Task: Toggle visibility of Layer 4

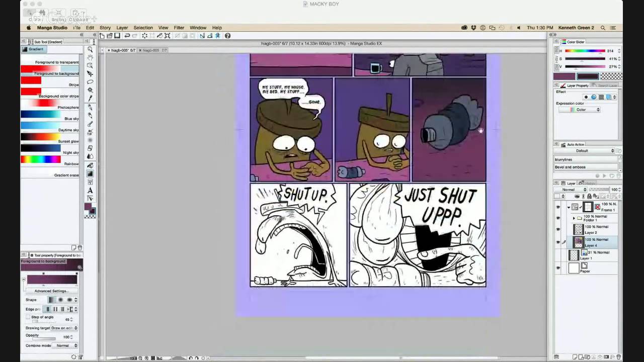Action: click(557, 242)
